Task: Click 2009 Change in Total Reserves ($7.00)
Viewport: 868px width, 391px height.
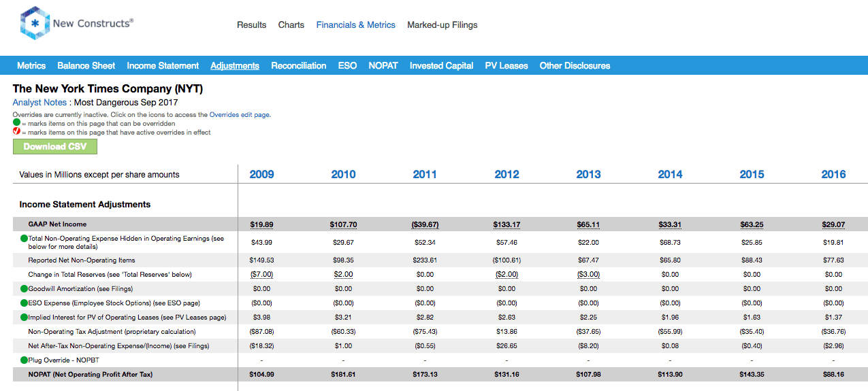Action: [x=262, y=275]
